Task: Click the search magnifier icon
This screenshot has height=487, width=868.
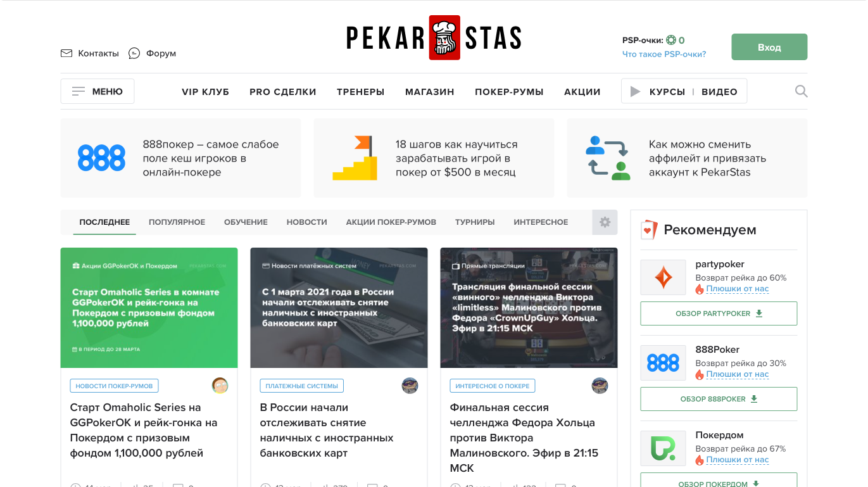Action: 801,91
